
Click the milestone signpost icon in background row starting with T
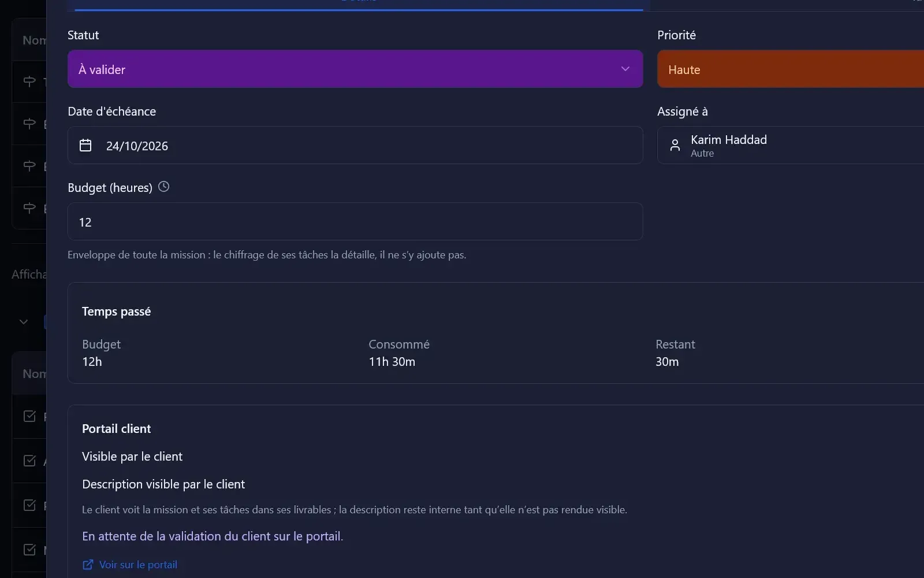pyautogui.click(x=29, y=81)
